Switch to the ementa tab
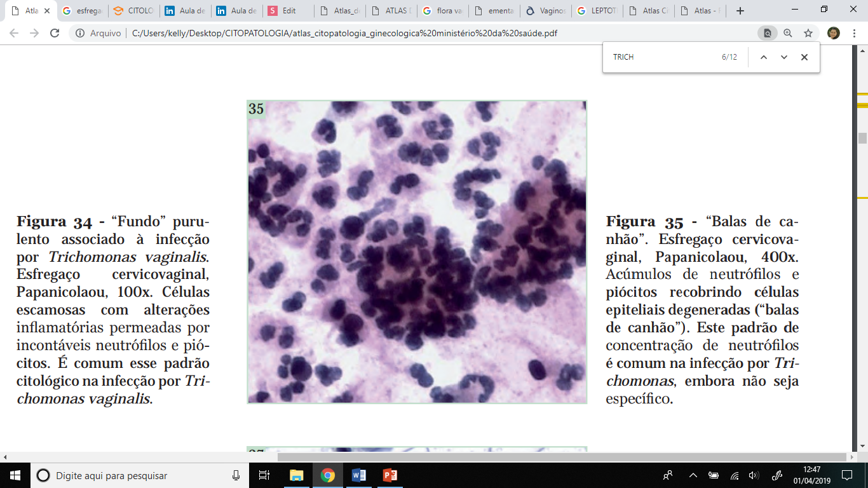The image size is (868, 488). point(494,11)
